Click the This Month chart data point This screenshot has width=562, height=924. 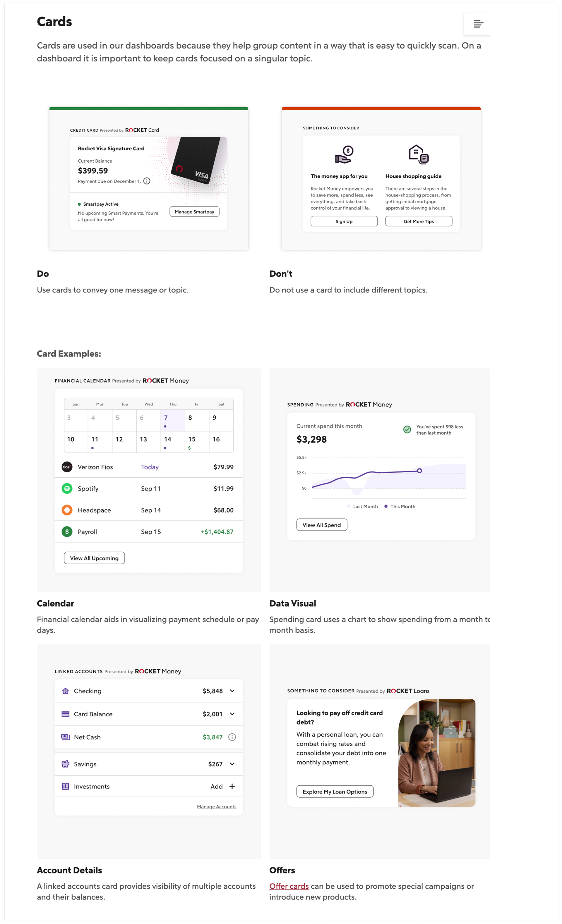coord(419,471)
